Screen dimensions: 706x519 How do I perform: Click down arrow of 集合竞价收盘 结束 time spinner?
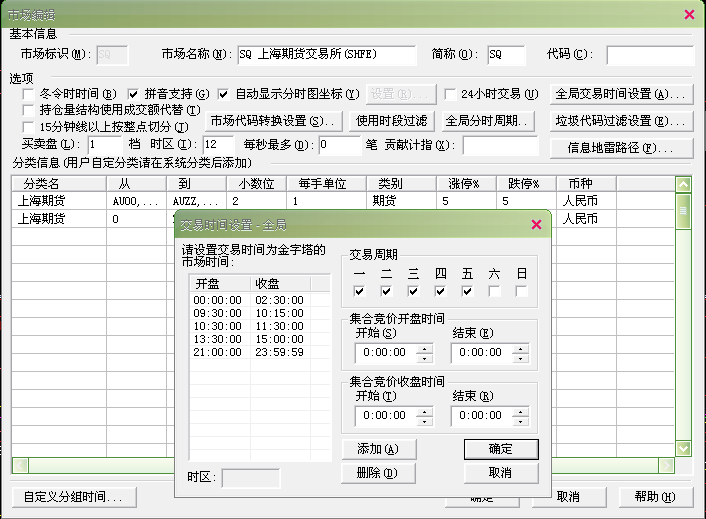click(x=522, y=420)
